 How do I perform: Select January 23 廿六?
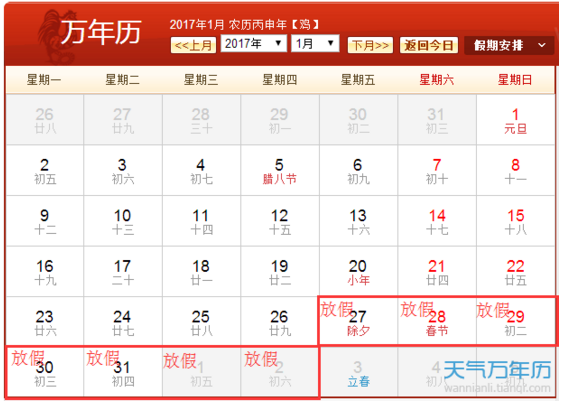click(x=45, y=322)
